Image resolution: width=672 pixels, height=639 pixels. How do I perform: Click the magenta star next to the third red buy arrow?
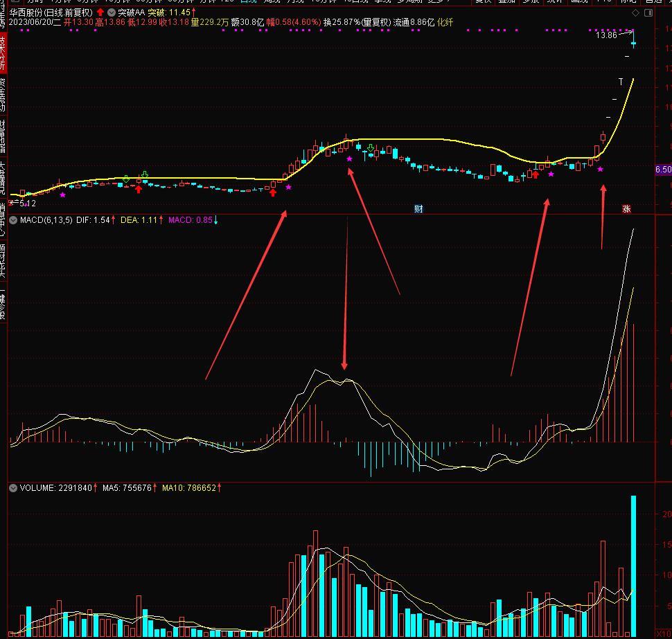point(551,174)
